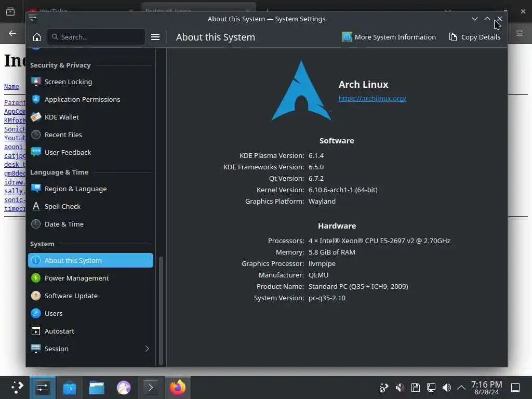Expand hidden system tray icons
Screen dimensions: 532x399
coord(461,388)
